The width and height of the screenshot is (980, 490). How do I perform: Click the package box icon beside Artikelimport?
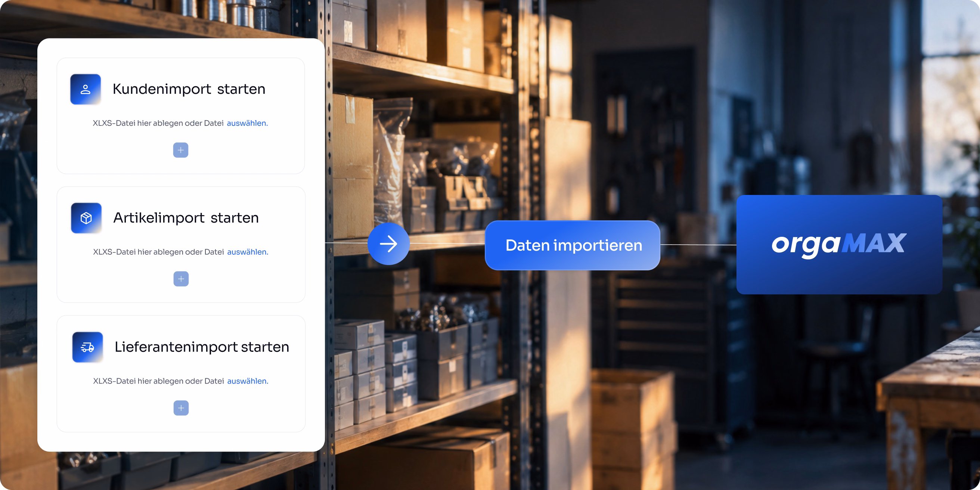pos(86,218)
